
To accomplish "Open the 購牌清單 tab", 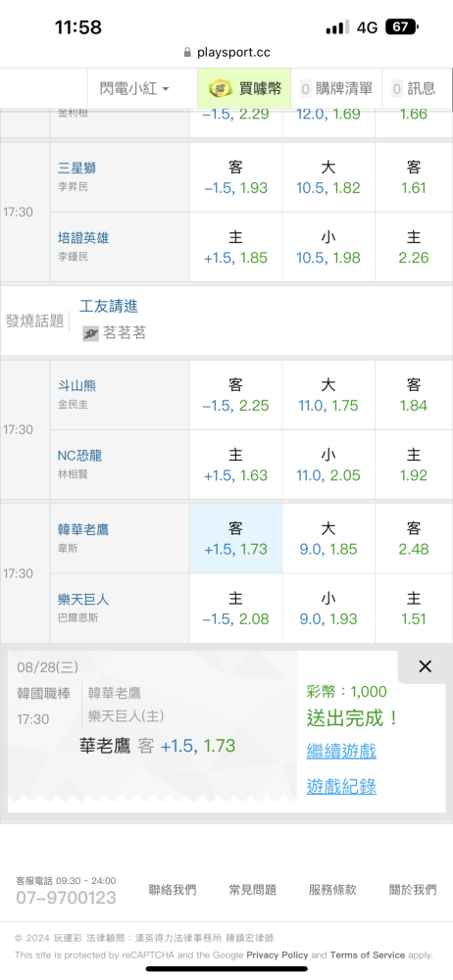I will (x=336, y=89).
